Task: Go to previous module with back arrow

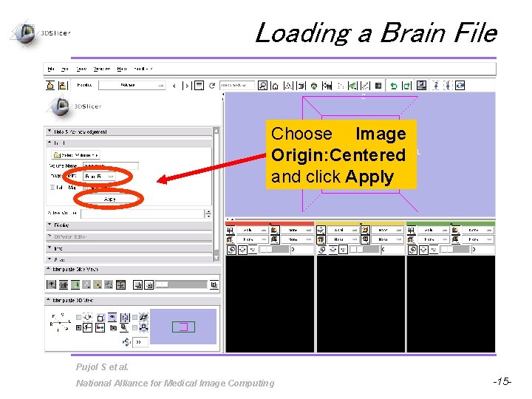Action: click(x=174, y=86)
